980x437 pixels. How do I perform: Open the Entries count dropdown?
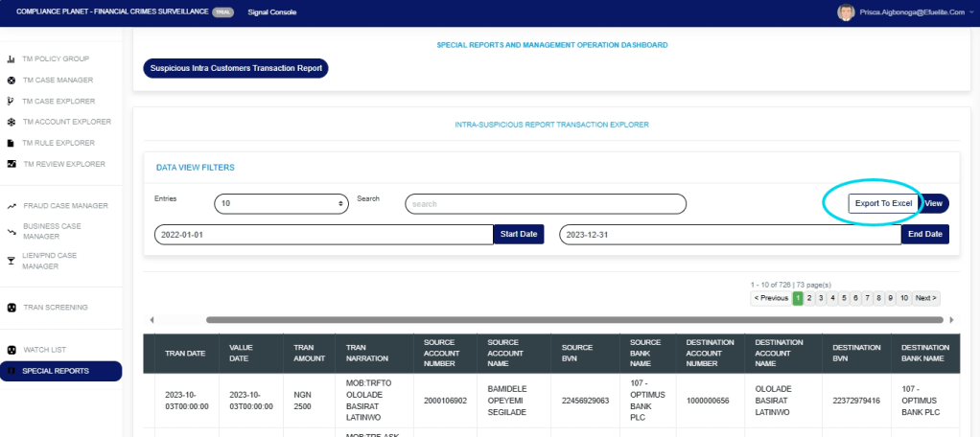282,203
